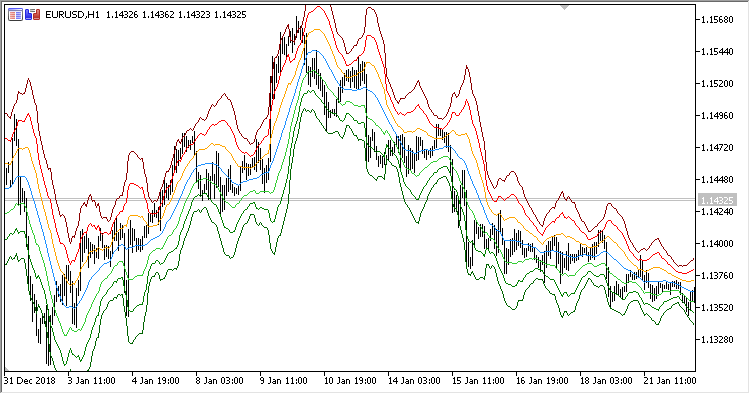Click the EURUSD,H1 symbol title
This screenshot has height=394, width=750.
pos(72,15)
